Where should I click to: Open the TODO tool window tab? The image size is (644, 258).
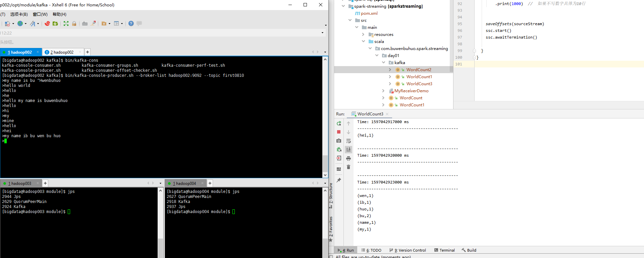(372, 250)
